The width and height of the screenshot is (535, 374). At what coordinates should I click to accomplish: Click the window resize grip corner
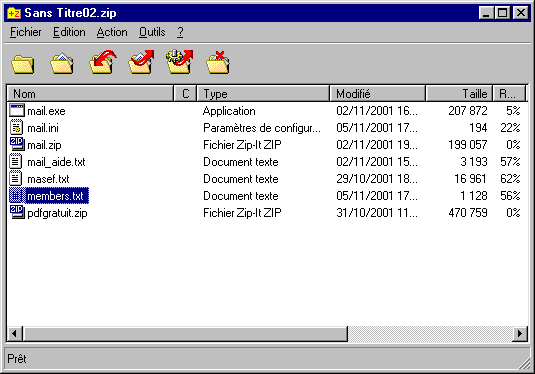(524, 363)
